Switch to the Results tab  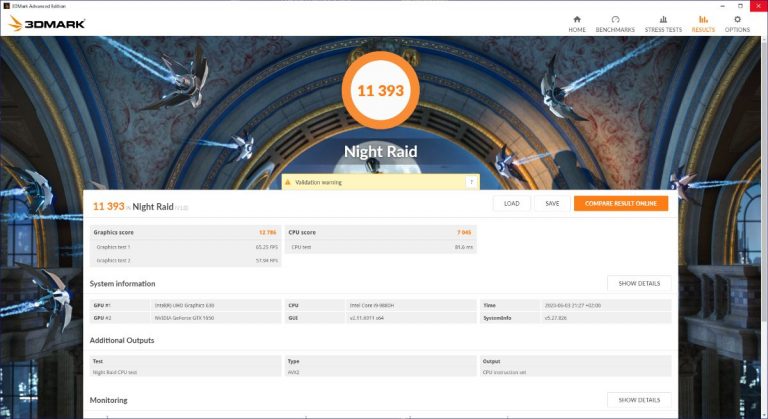tap(703, 23)
